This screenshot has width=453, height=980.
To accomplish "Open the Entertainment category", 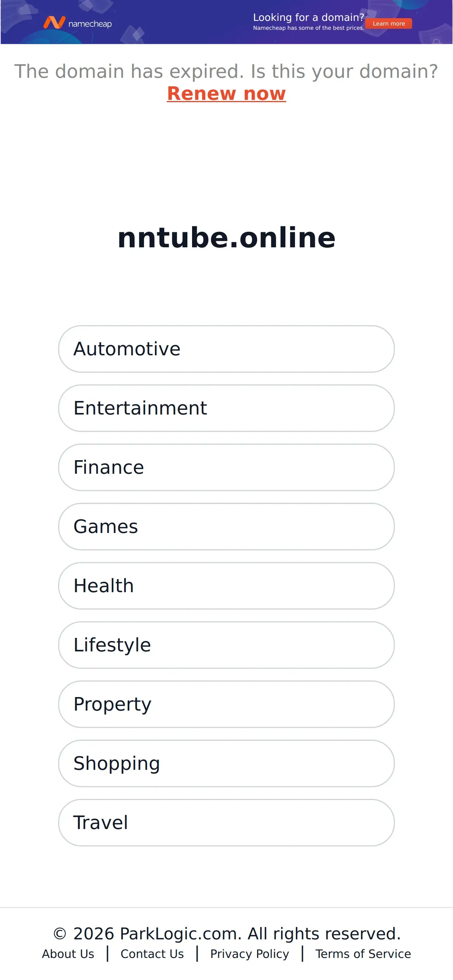I will [x=226, y=408].
